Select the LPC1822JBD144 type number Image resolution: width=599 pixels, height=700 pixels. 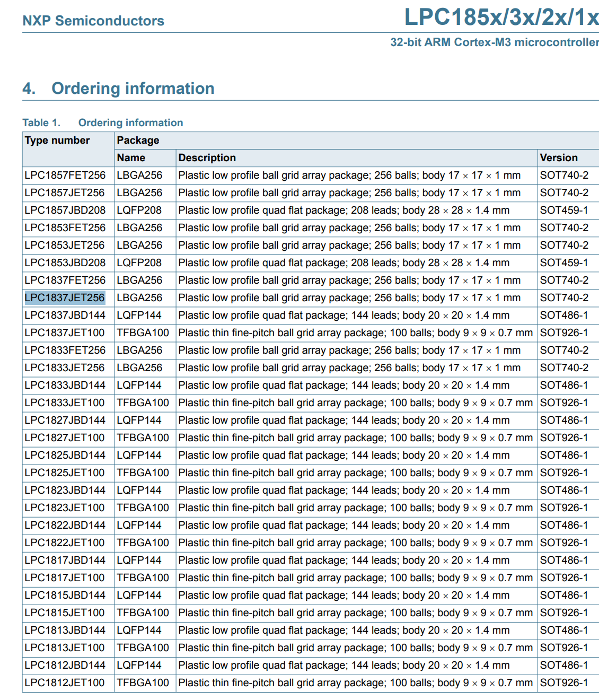65,525
